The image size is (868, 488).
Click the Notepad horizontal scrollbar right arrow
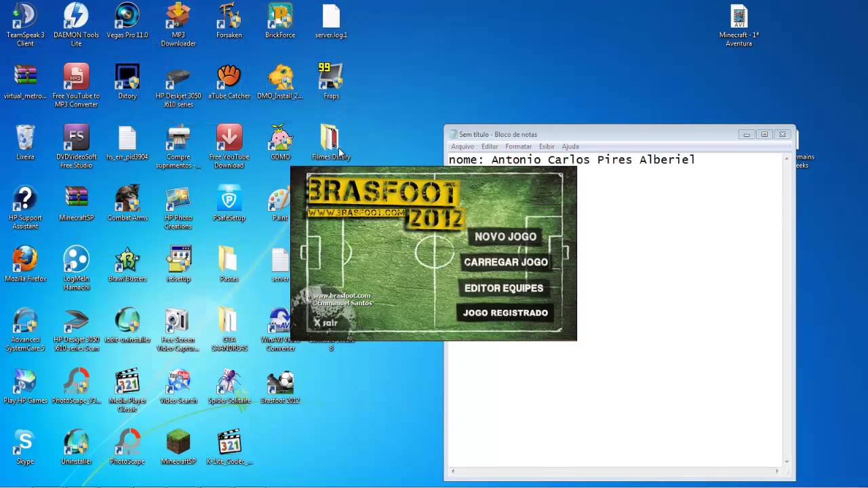click(x=777, y=471)
